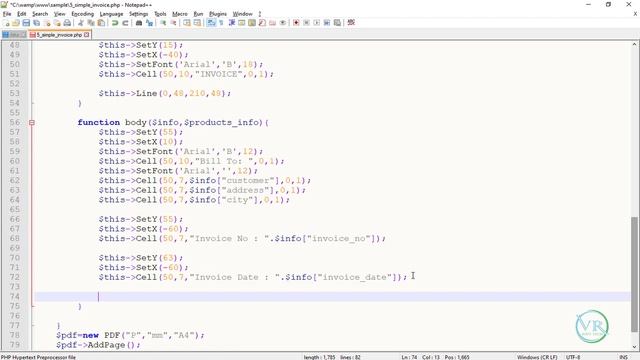Toggle synchronized horizontal scrolling
The width and height of the screenshot is (640, 360).
(x=197, y=23)
